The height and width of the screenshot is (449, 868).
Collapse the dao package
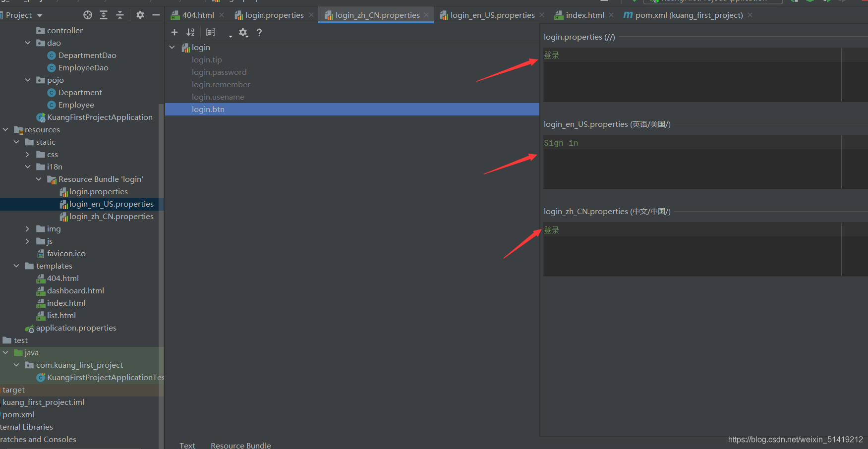click(x=28, y=43)
